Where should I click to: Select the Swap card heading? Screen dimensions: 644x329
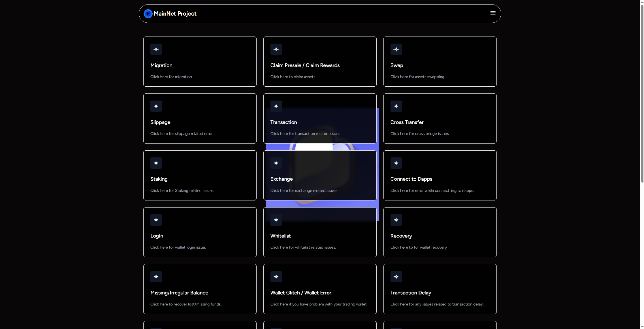tap(397, 65)
